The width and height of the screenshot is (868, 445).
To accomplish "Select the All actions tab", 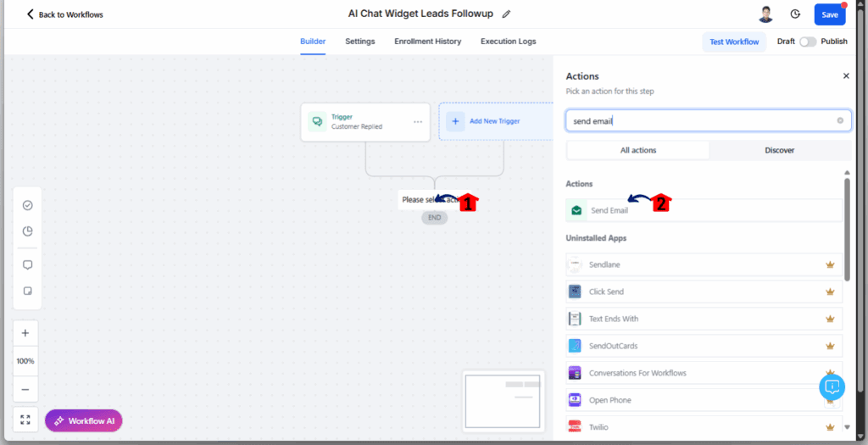I will pos(638,150).
